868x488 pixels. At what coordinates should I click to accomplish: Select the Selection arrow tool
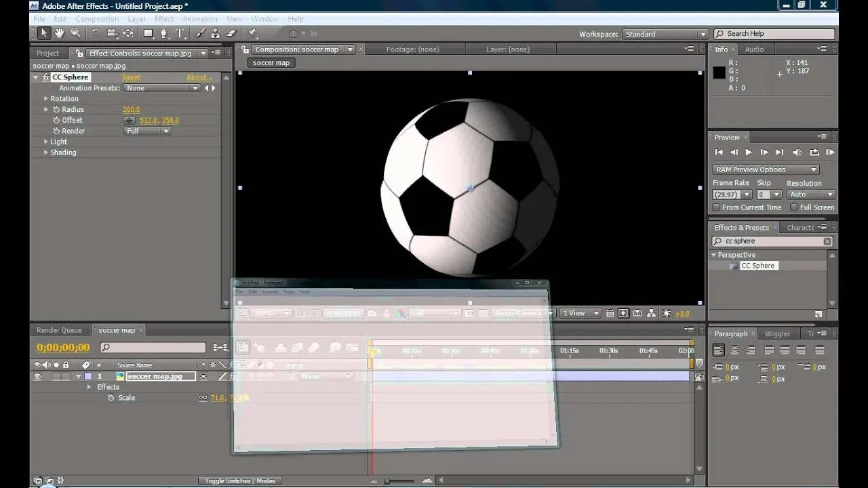point(43,33)
